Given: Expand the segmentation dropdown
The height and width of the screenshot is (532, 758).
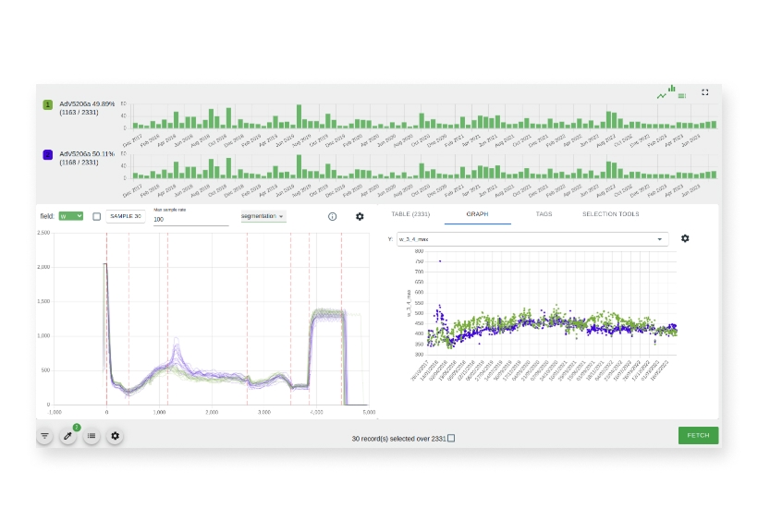Looking at the screenshot, I should 263,216.
